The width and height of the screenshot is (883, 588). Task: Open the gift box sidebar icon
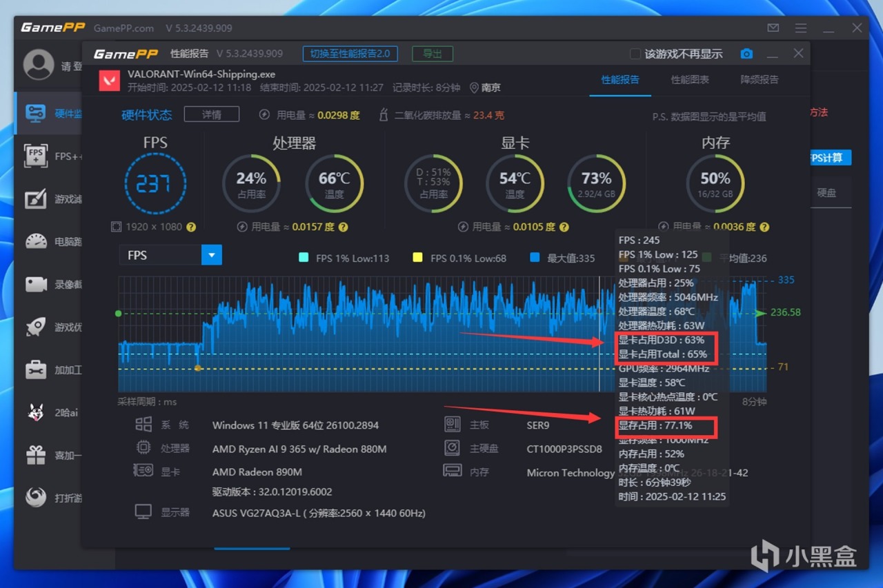pos(36,455)
